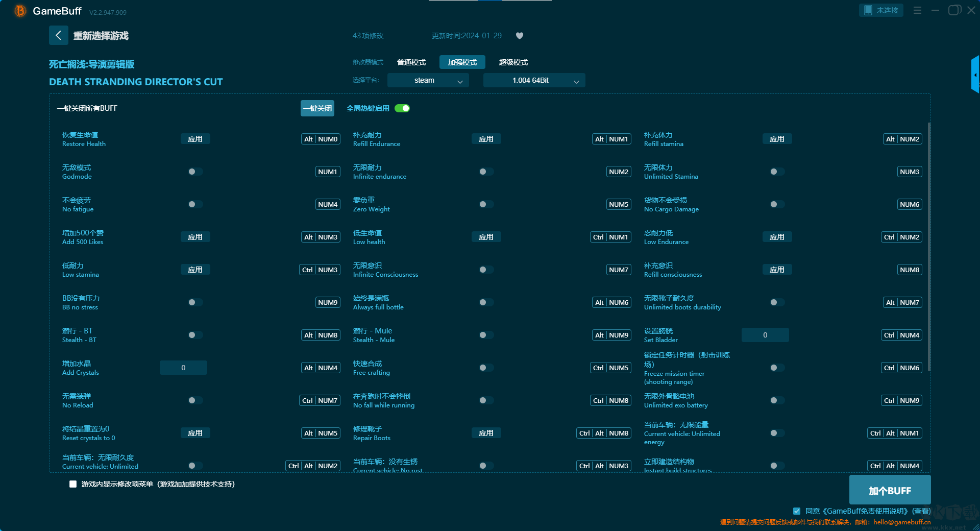The width and height of the screenshot is (980, 531).
Task: Apply Add 500 Likes
Action: [195, 237]
